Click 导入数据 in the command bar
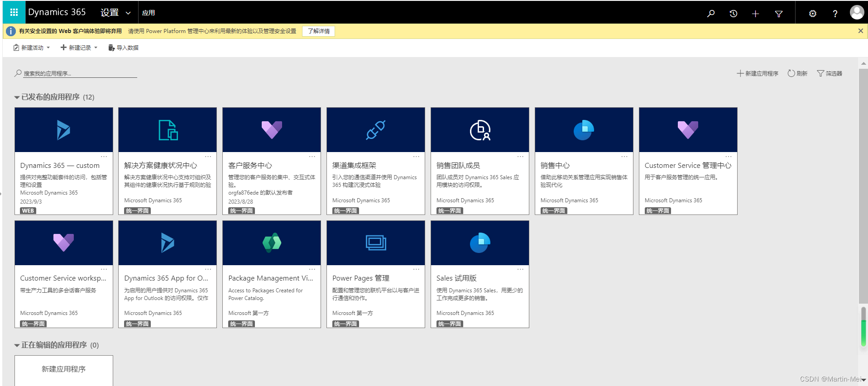This screenshot has width=868, height=386. coord(123,48)
